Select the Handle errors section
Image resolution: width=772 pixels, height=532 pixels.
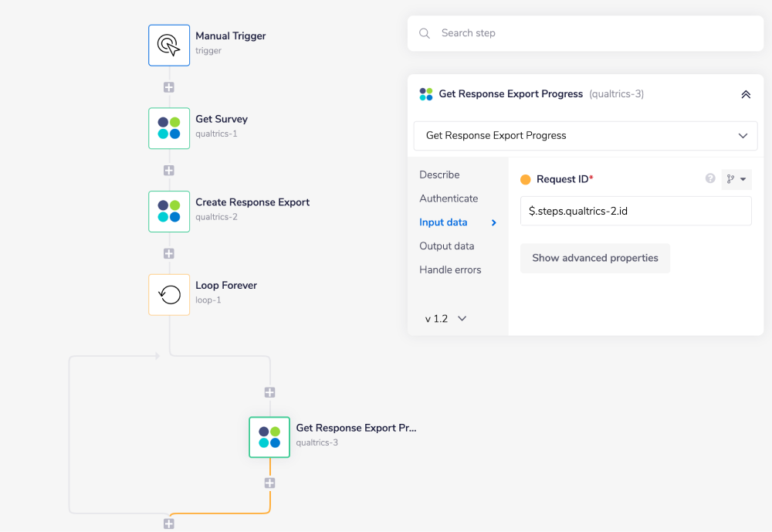click(x=449, y=269)
